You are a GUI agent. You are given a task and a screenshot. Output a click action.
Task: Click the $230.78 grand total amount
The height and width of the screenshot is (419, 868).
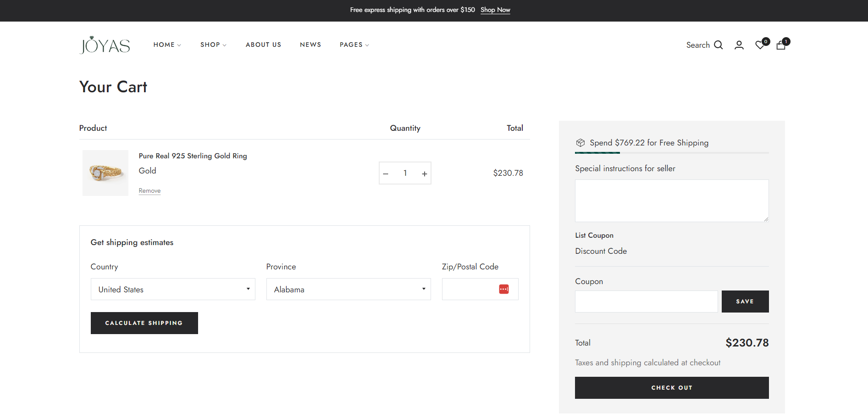point(747,343)
